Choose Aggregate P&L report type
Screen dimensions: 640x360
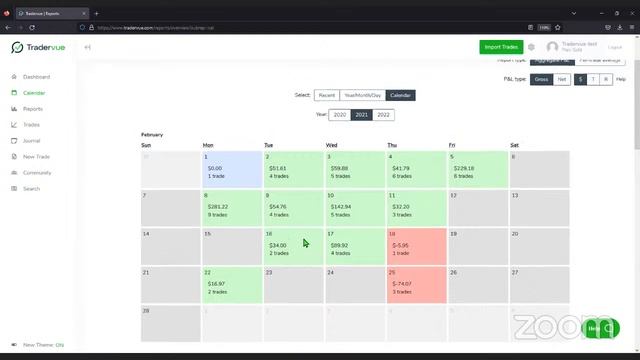pyautogui.click(x=552, y=61)
